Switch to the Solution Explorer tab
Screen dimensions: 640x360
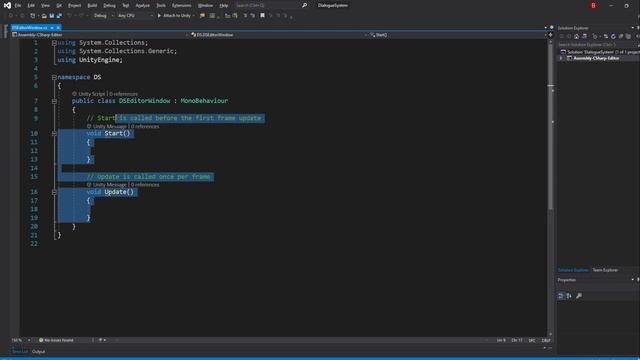(573, 270)
